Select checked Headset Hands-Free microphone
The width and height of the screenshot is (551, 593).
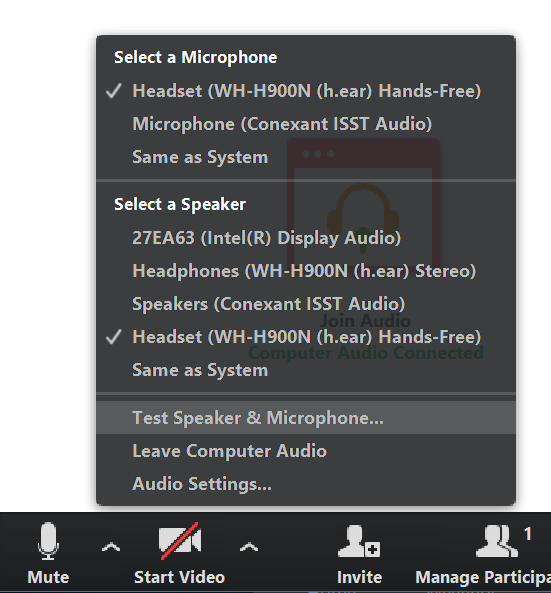306,91
